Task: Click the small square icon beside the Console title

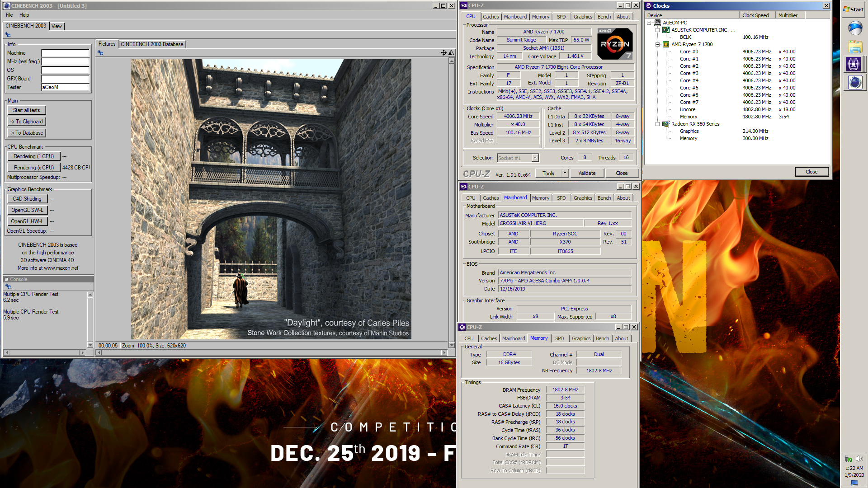Action: [x=6, y=279]
